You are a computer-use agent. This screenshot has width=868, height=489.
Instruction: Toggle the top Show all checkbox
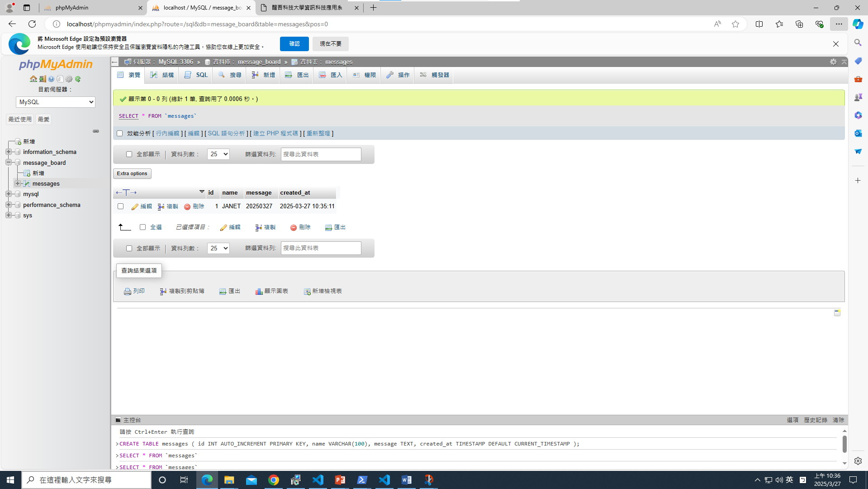coord(129,154)
